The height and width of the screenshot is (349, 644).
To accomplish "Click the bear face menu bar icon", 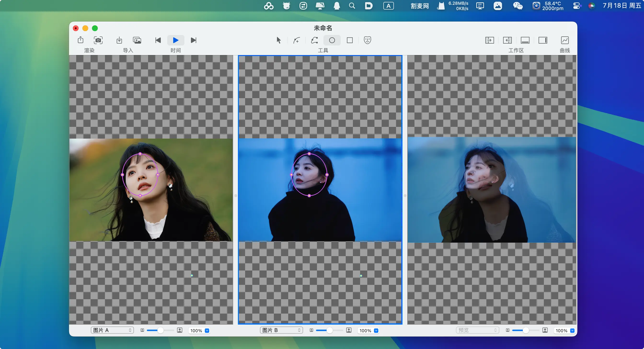I will coord(286,6).
